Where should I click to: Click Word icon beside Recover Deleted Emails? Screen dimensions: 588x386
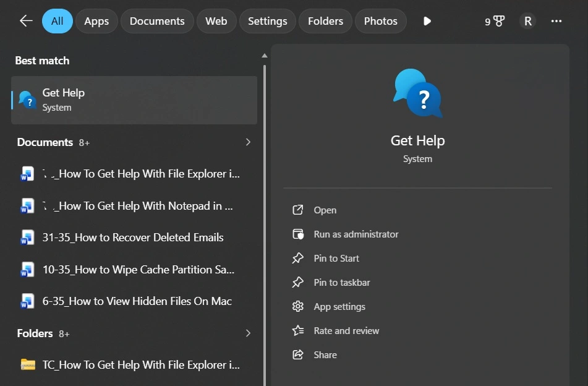point(27,238)
